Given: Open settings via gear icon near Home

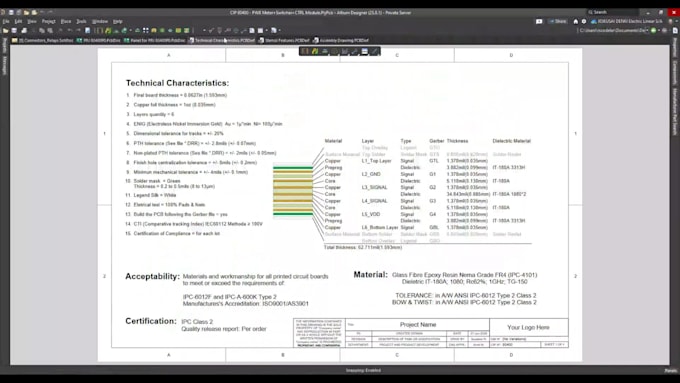Looking at the screenshot, I should coord(584,21).
